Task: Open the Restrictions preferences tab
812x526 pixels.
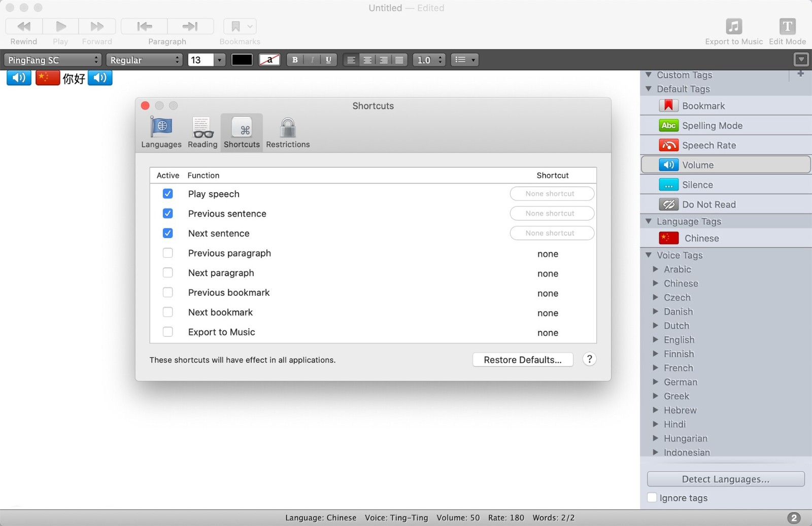Action: coord(288,132)
